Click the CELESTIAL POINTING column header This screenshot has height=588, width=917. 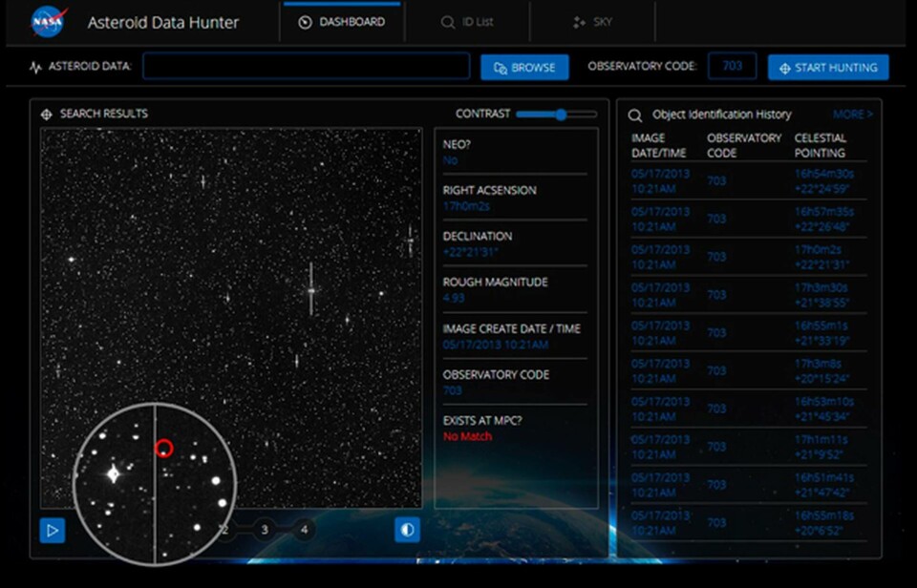pos(820,145)
